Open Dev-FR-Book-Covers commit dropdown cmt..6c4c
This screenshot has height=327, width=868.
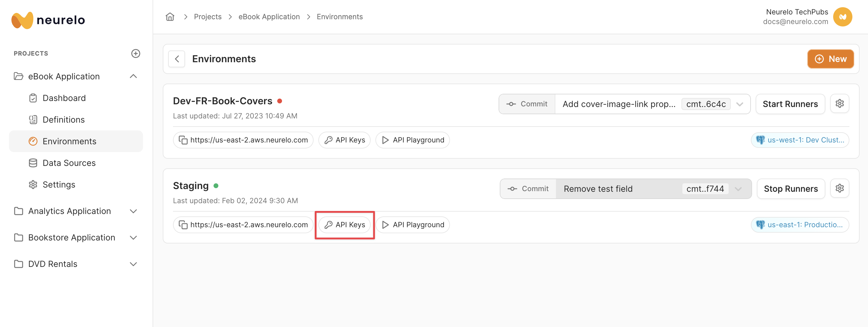[739, 104]
